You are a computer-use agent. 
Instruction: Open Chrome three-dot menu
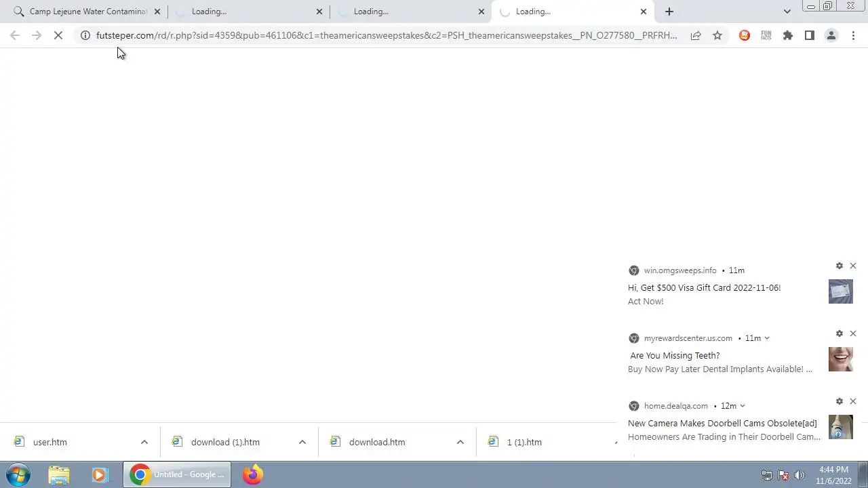(853, 35)
